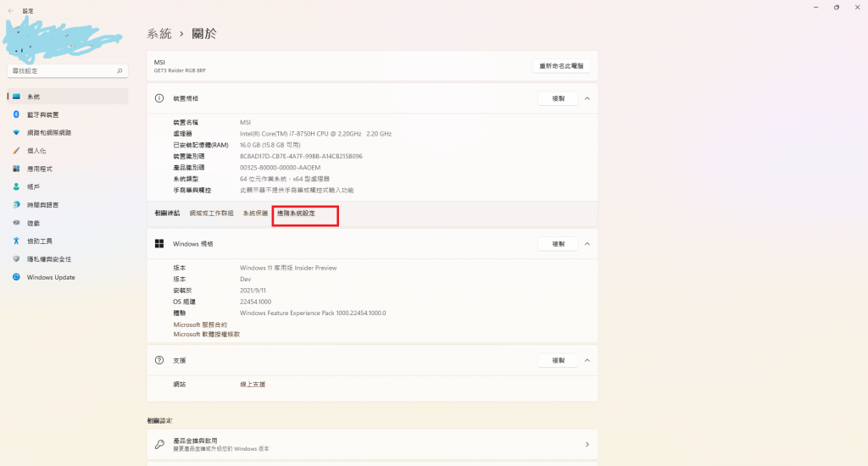This screenshot has width=868, height=466.
Task: Open 進階系統設定 link
Action: [296, 213]
